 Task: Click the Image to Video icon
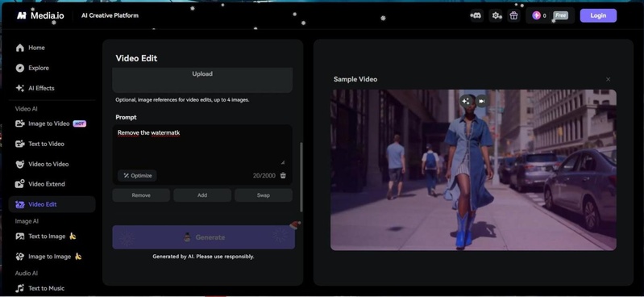tap(19, 123)
